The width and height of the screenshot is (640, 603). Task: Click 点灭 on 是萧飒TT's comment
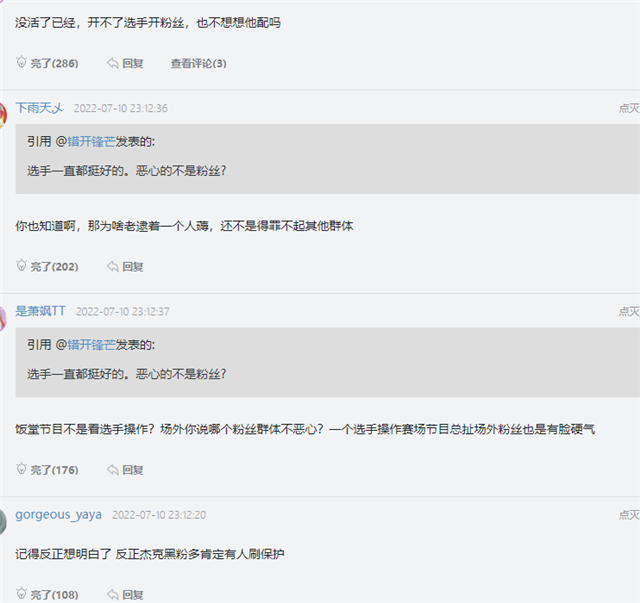pyautogui.click(x=629, y=312)
